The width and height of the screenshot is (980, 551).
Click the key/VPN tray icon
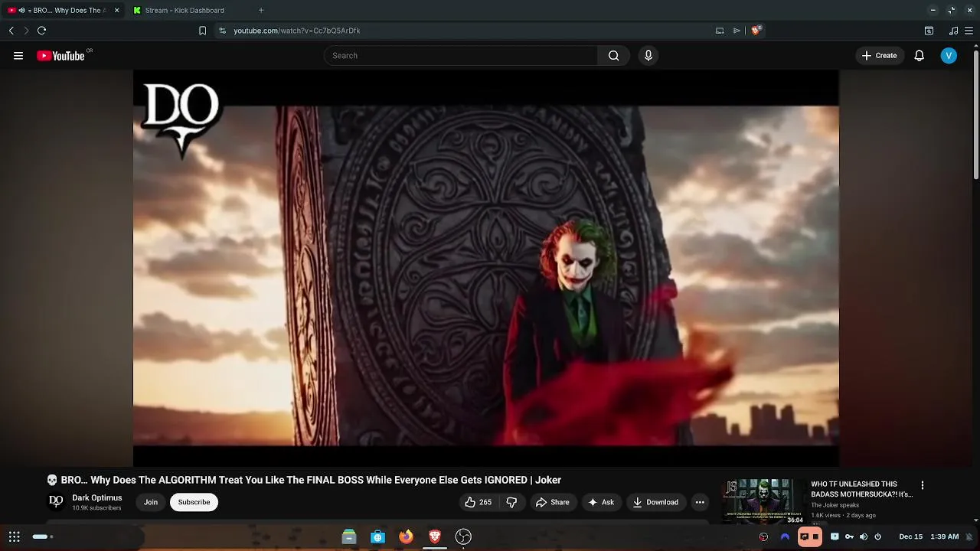tap(849, 537)
